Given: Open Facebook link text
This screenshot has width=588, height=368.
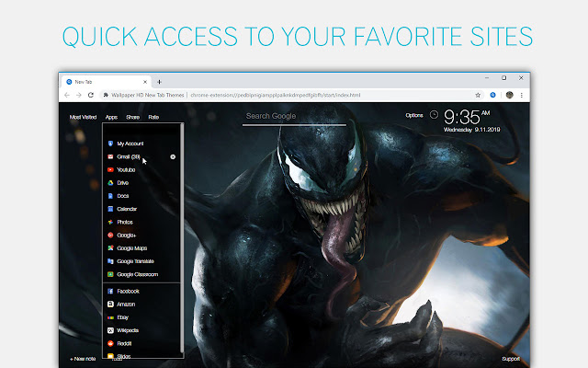Looking at the screenshot, I should 128,291.
